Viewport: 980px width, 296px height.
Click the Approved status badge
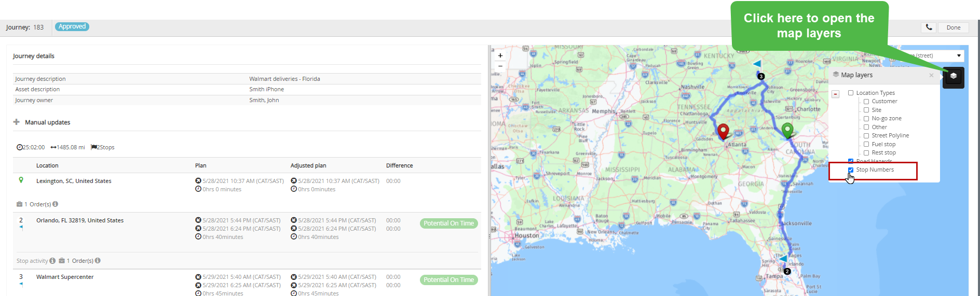72,26
